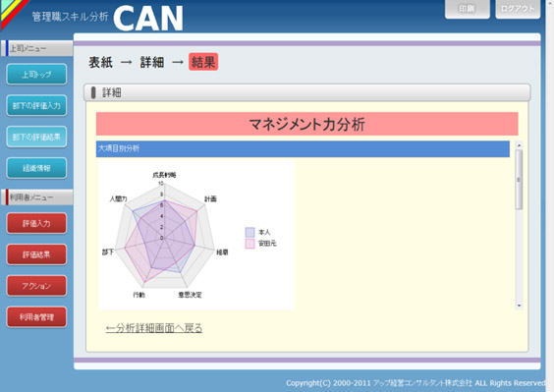
Task: Open 上司トップ from sidebar
Action: click(36, 75)
